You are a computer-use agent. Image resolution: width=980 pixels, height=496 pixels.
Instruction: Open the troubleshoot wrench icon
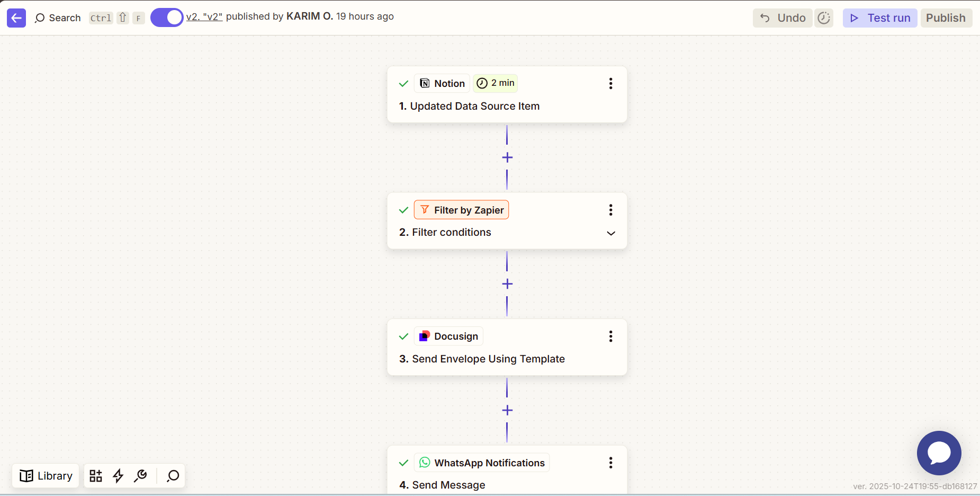click(141, 475)
